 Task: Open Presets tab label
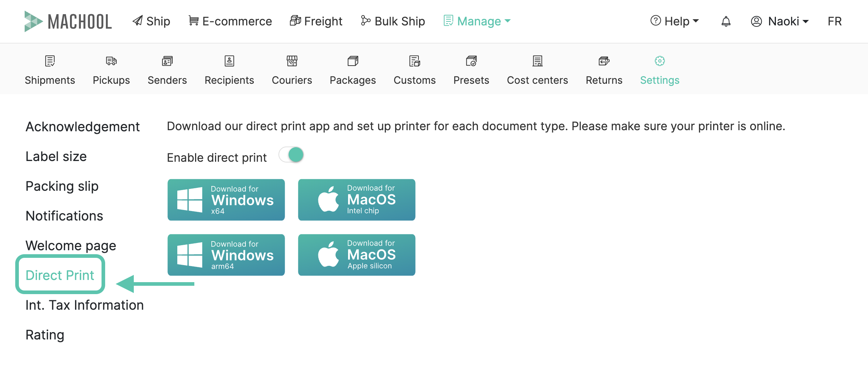point(471,80)
